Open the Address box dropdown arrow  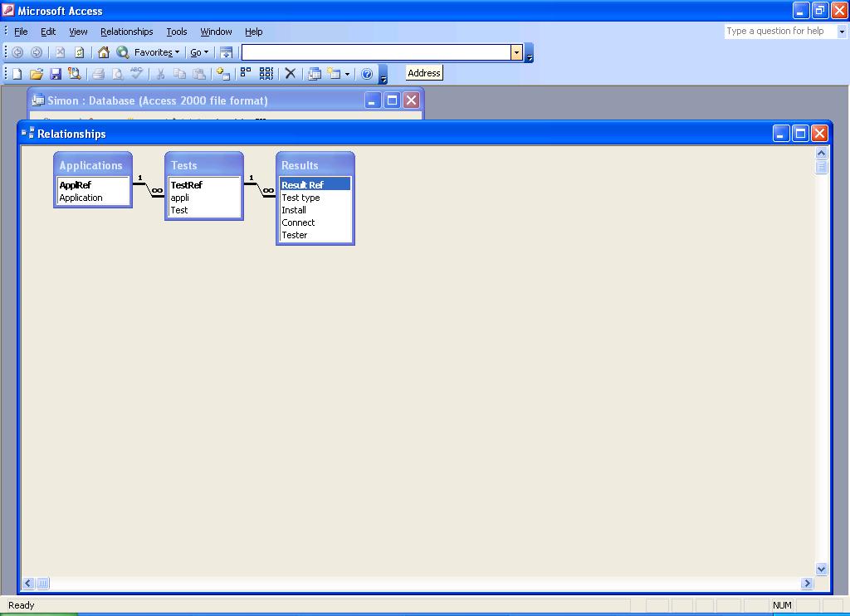click(x=516, y=52)
